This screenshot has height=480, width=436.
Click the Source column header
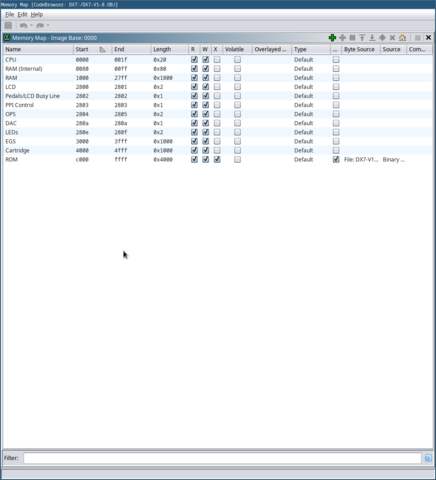point(393,49)
